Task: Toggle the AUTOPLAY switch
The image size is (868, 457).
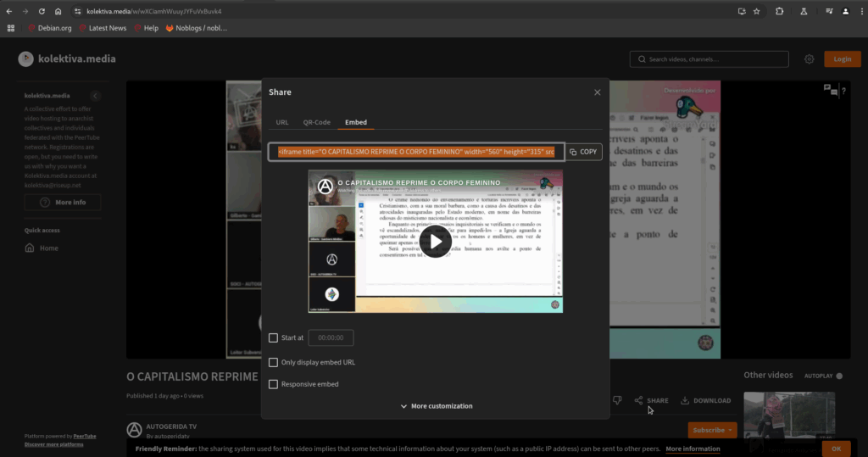Action: tap(839, 376)
